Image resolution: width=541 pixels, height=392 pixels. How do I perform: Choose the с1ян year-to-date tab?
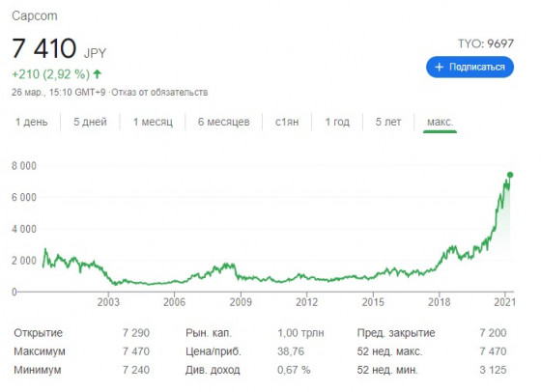coord(287,122)
